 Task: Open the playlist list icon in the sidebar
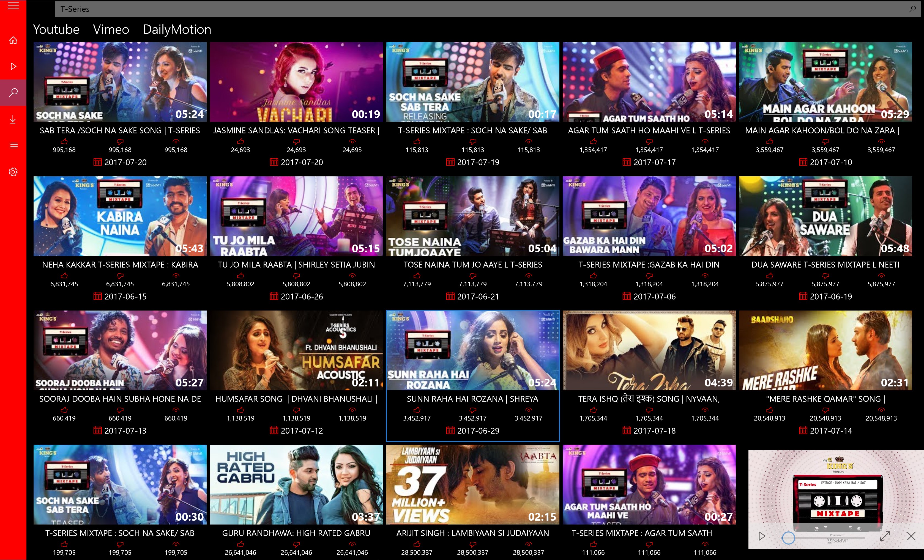point(13,146)
